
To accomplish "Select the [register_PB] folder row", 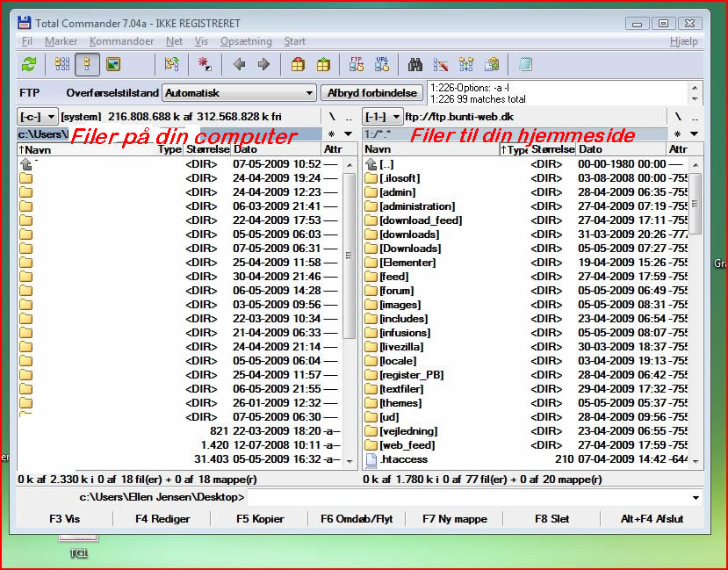I will coord(526,375).
